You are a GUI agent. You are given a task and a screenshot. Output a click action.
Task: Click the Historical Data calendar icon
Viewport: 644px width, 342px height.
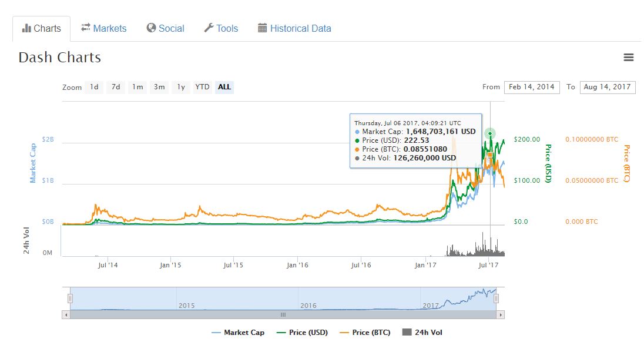click(x=262, y=28)
